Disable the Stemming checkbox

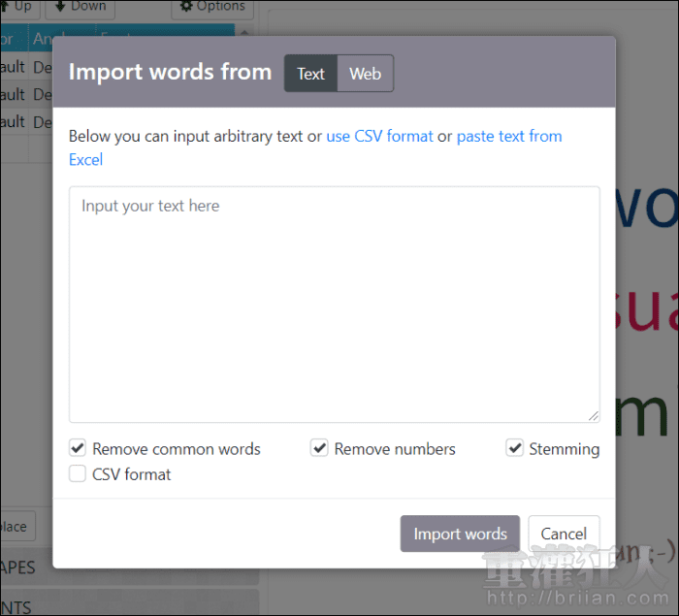514,448
